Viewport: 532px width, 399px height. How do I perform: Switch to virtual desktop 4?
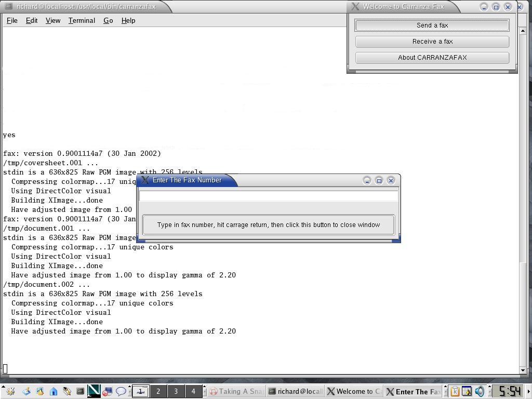click(193, 391)
